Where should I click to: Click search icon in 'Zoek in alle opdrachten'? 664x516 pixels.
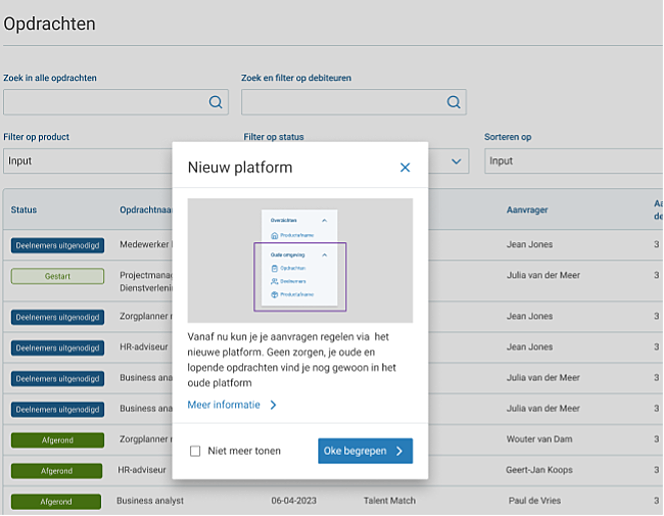click(215, 102)
